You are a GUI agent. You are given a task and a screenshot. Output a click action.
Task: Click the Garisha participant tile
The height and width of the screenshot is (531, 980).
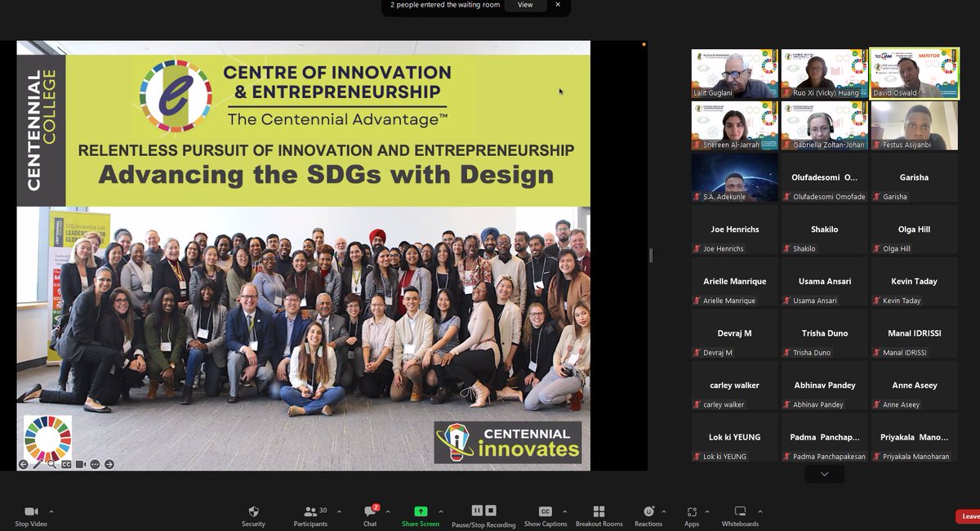tap(914, 177)
